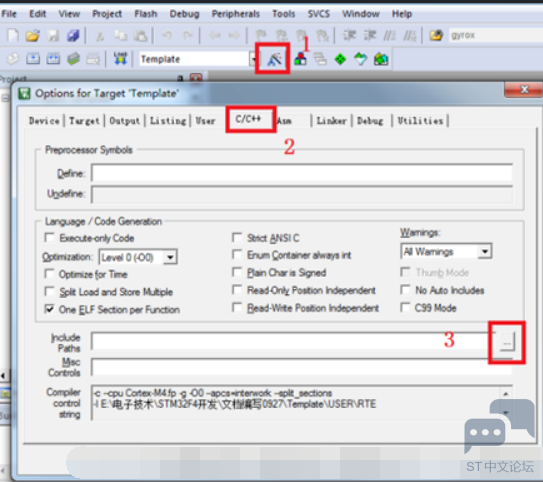Switch to the Output tab
The width and height of the screenshot is (543, 482).
click(125, 121)
